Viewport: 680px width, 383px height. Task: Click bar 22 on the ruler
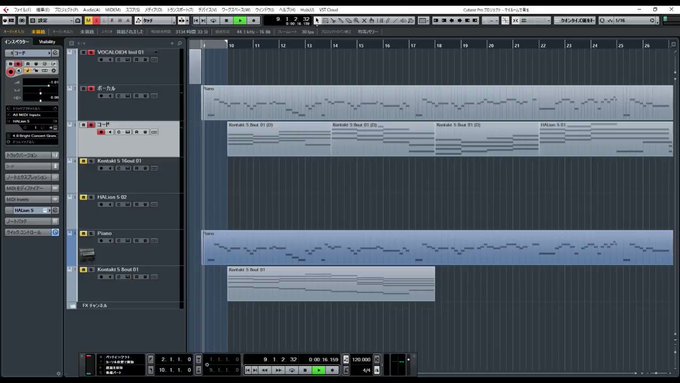[x=543, y=46]
